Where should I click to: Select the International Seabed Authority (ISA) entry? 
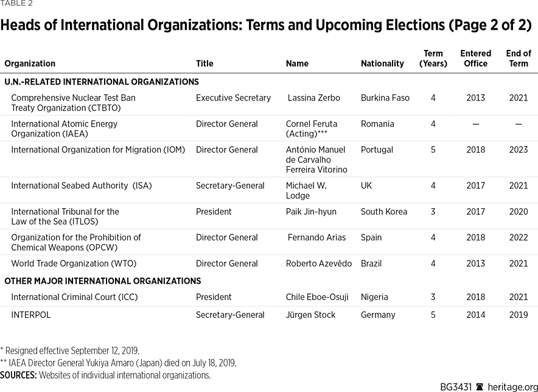[82, 186]
